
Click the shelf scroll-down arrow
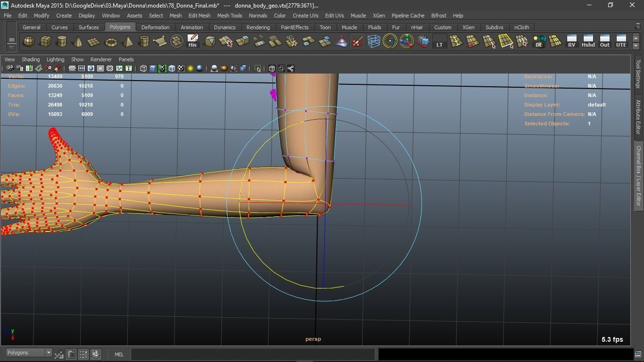[x=636, y=46]
